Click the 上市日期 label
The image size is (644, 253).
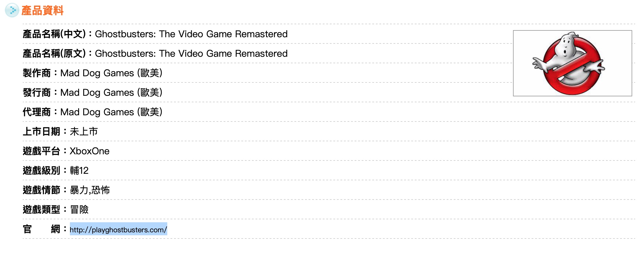pos(41,132)
